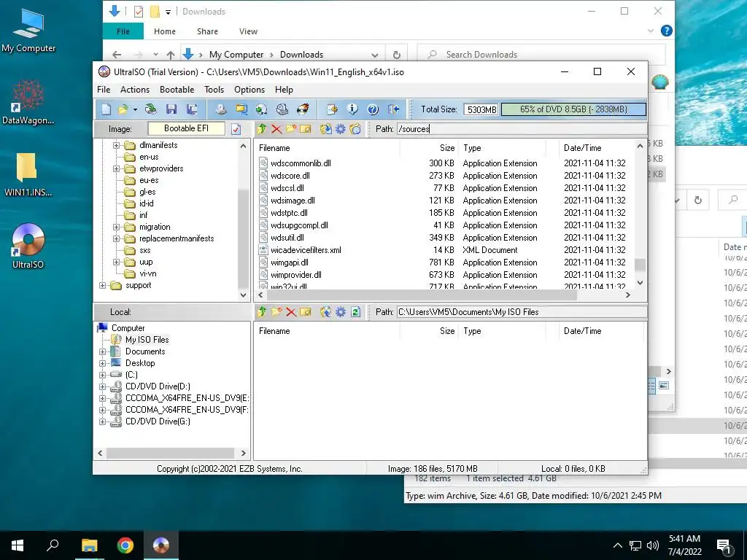Open the Actions menu
The height and width of the screenshot is (560, 747).
(135, 90)
